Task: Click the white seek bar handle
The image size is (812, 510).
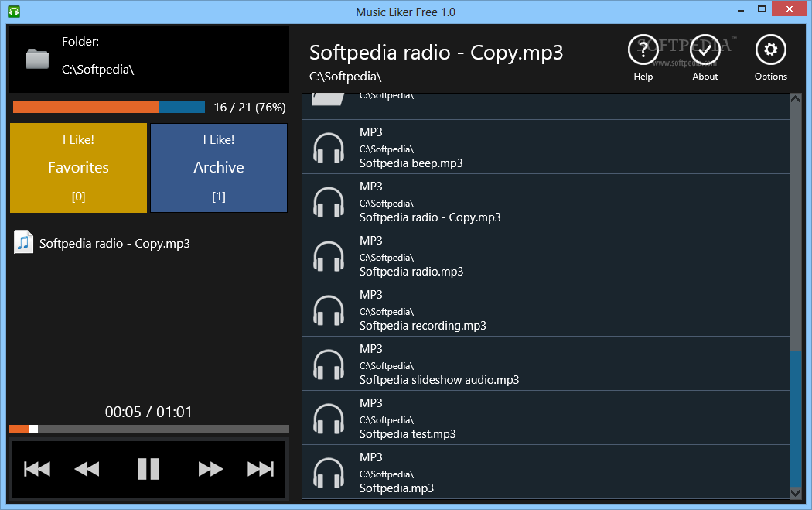Action: pos(34,430)
